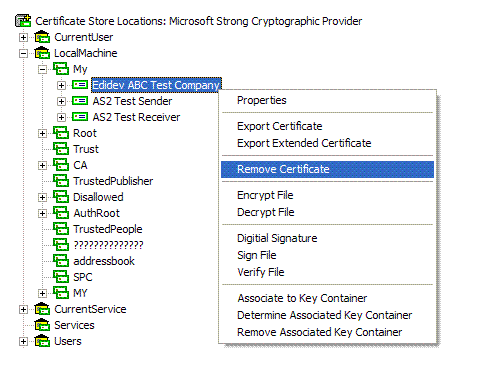
Task: Select the addressbook label
Action: (104, 261)
